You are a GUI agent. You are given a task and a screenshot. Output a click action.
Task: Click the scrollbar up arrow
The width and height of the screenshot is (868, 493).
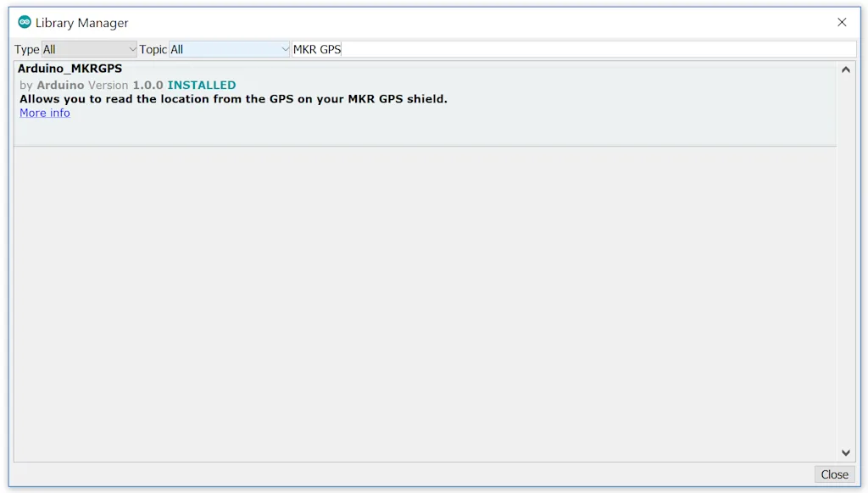click(846, 69)
